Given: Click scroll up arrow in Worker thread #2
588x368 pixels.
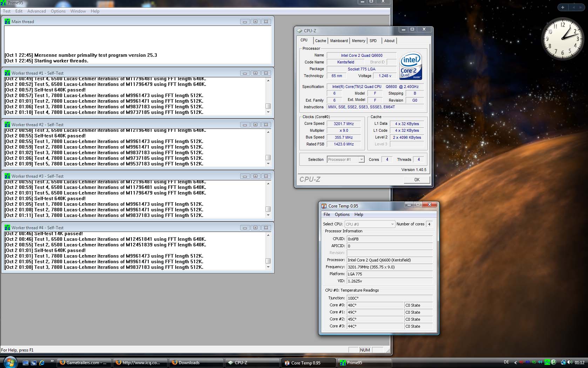Looking at the screenshot, I should (268, 132).
